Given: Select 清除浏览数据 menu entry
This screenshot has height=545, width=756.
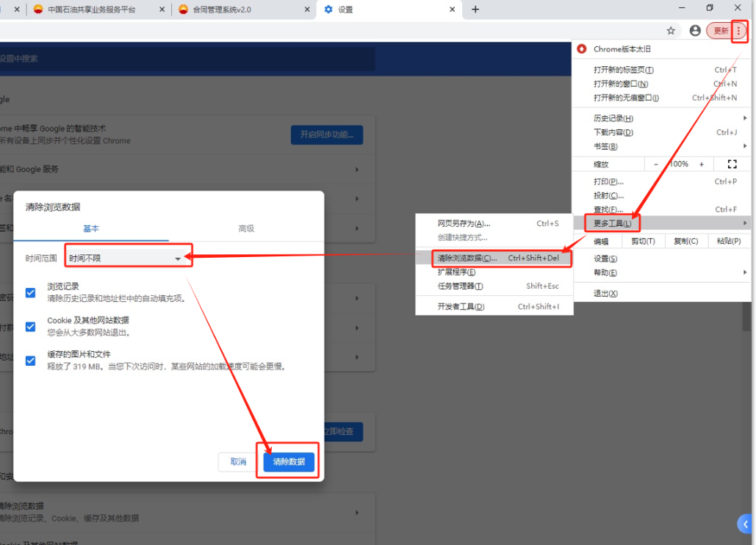Looking at the screenshot, I should (467, 259).
